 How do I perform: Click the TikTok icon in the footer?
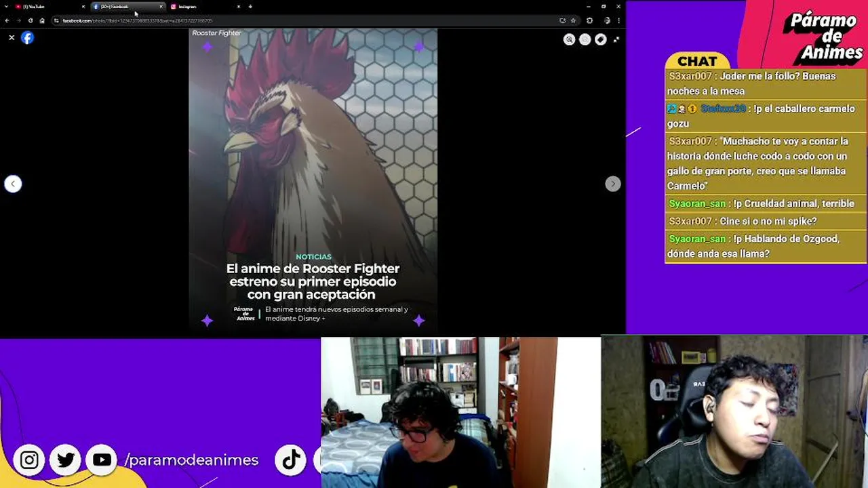pyautogui.click(x=291, y=460)
